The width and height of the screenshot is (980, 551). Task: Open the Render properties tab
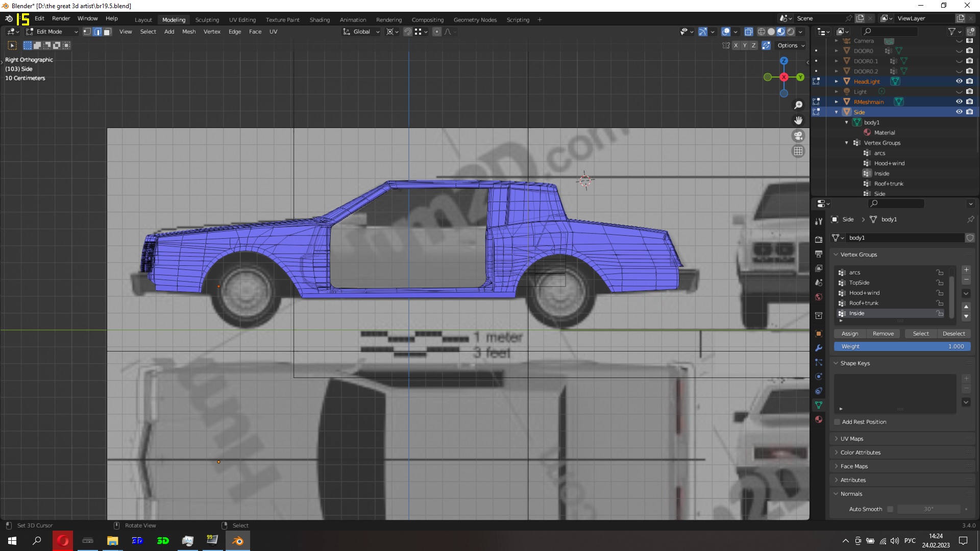(819, 239)
